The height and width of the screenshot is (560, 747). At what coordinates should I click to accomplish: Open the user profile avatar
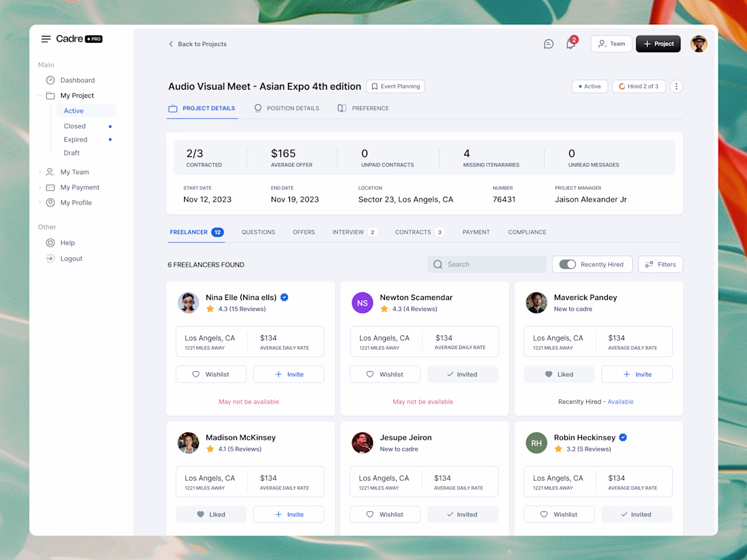tap(698, 44)
